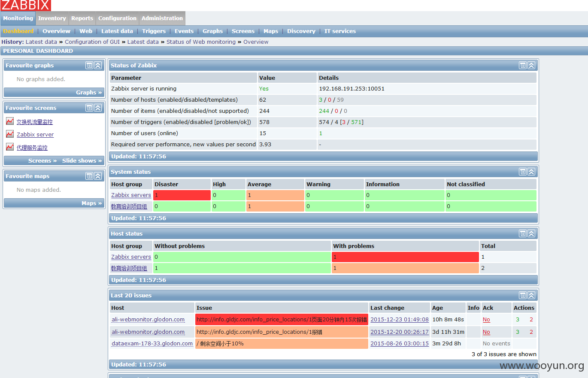Collapse the Host status widget

pyautogui.click(x=531, y=233)
